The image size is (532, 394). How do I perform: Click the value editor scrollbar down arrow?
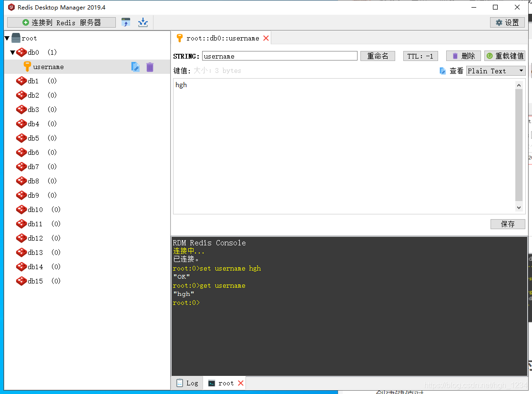pyautogui.click(x=519, y=208)
